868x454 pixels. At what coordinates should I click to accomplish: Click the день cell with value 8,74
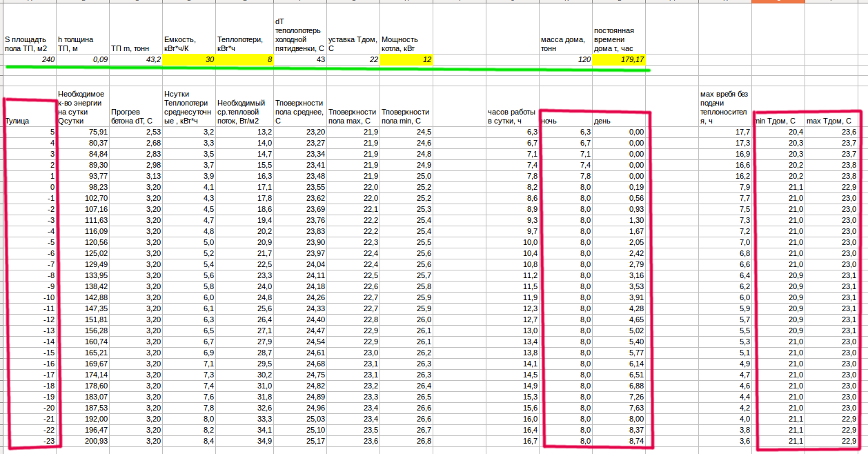pos(619,441)
